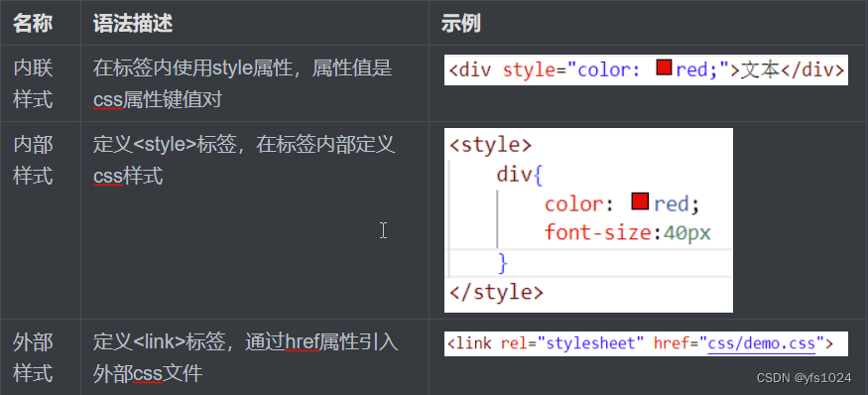
Task: Click the 名称 column header
Action: coord(33,23)
